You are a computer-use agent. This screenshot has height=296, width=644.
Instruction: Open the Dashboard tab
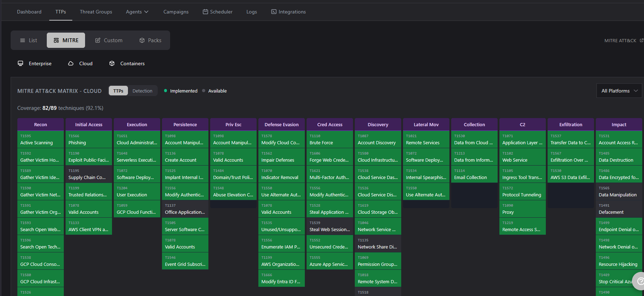29,12
